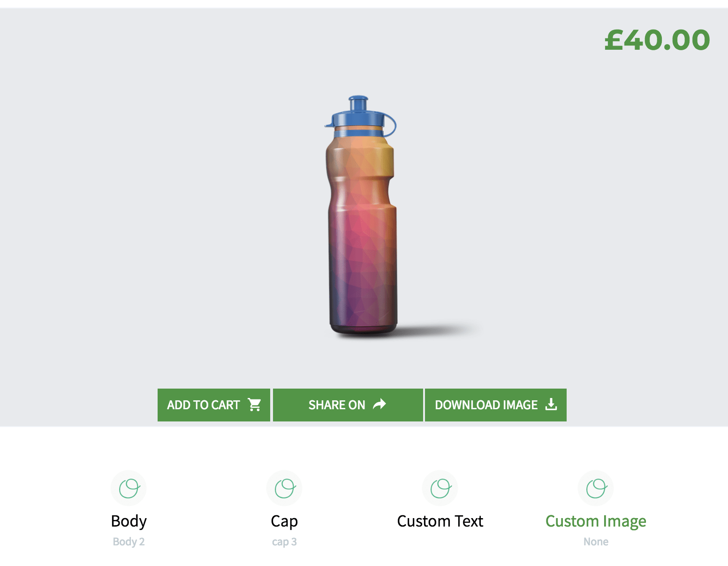
Task: Click the £40.00 price label
Action: point(657,40)
